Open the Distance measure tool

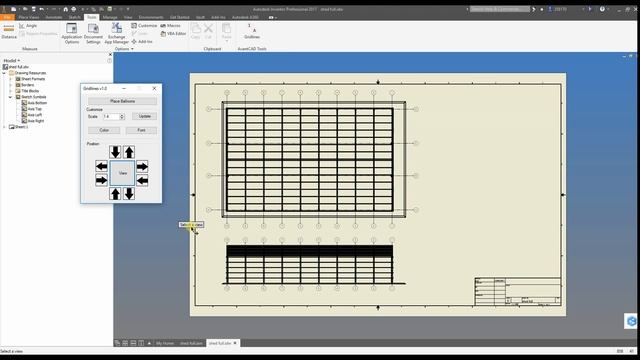coord(9,31)
